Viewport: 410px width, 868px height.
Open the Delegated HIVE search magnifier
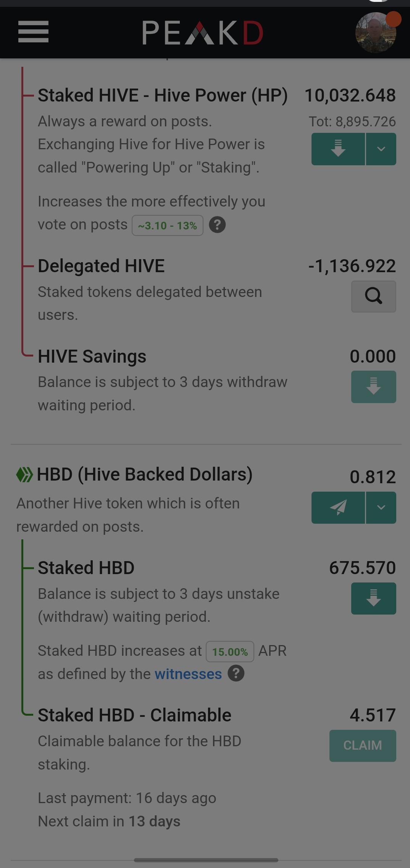373,296
